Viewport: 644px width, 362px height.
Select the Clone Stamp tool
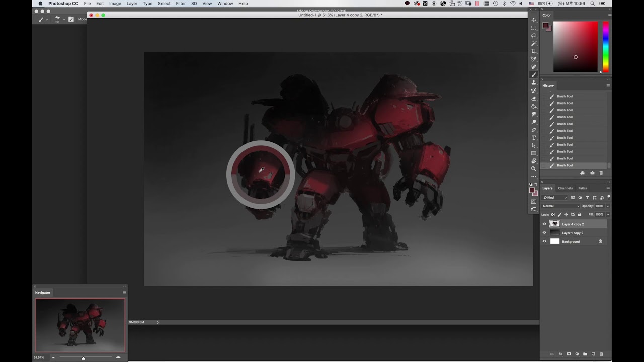pos(534,82)
